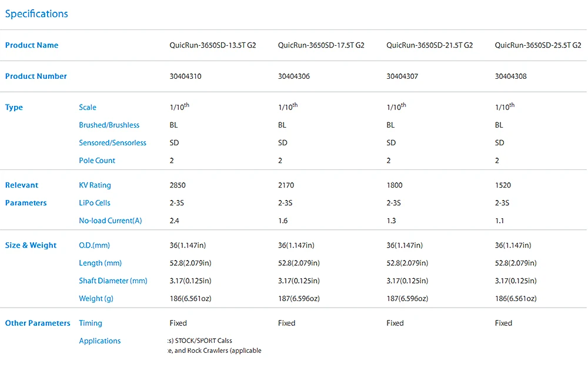
Task: Click the Size & Weight section label
Action: [31, 245]
